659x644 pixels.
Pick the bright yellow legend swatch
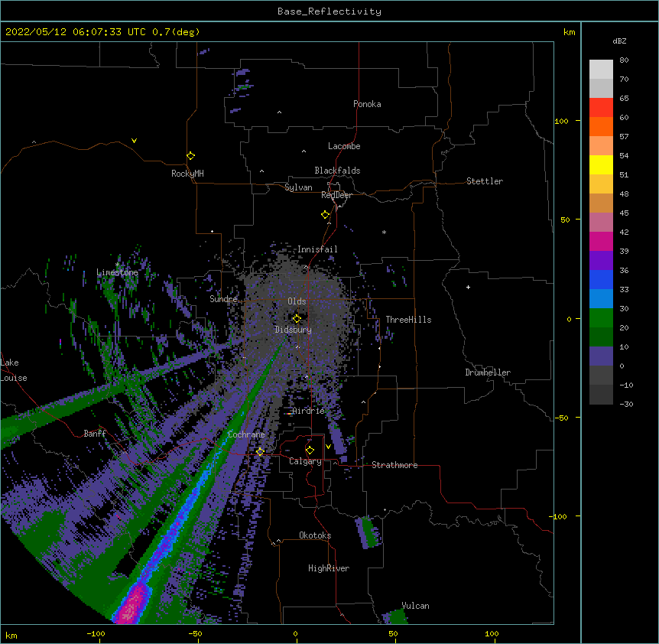(x=601, y=164)
